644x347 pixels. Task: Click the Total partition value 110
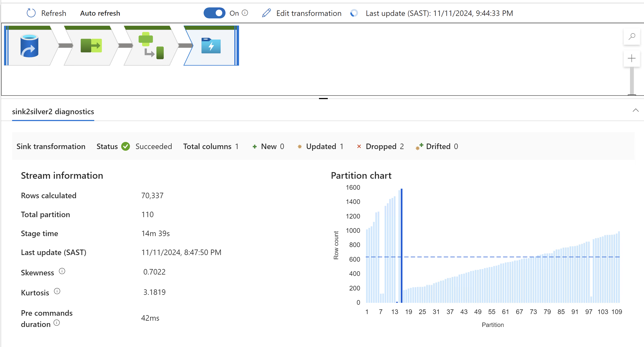point(148,214)
